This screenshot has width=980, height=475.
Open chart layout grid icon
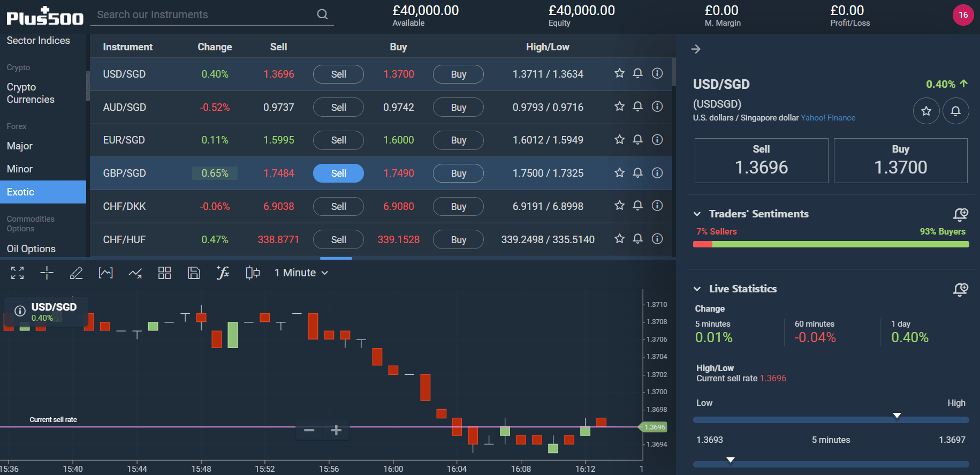coord(165,273)
